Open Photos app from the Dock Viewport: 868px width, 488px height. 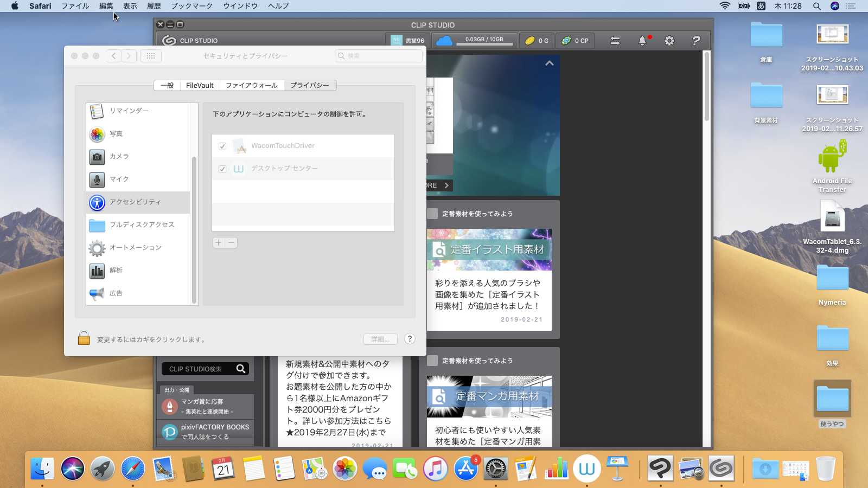pyautogui.click(x=344, y=468)
